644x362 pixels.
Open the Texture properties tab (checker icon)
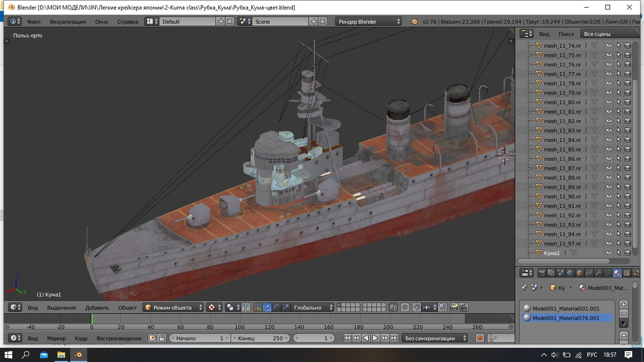tap(626, 273)
